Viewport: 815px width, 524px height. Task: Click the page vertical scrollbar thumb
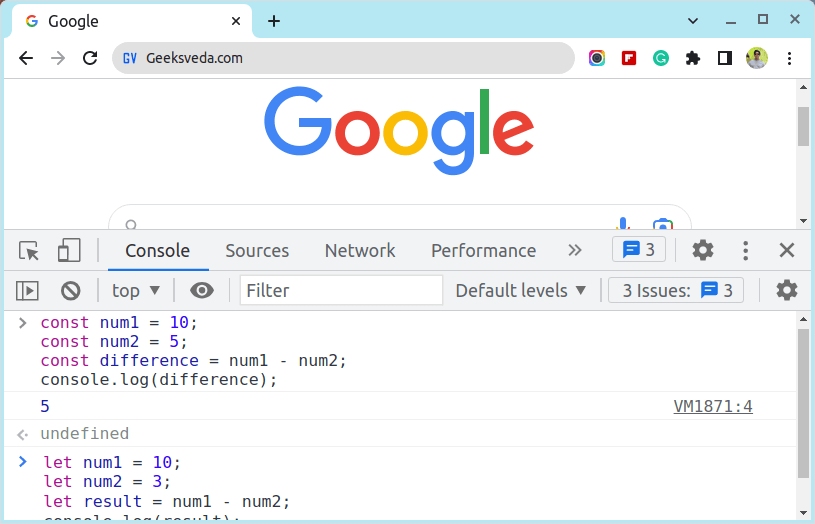[x=804, y=126]
